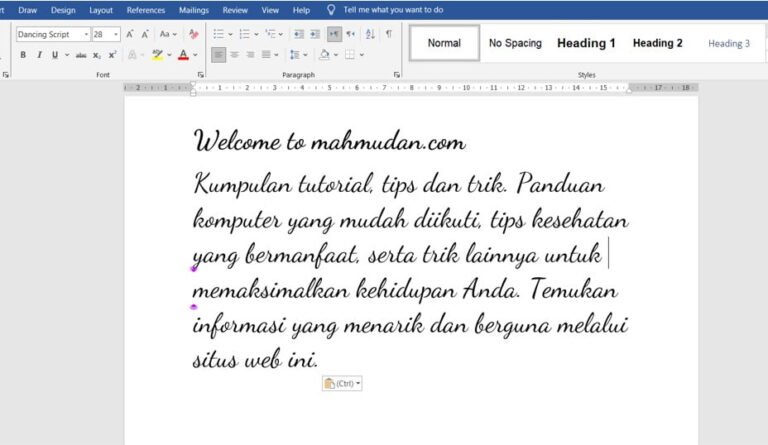The height and width of the screenshot is (445, 768).
Task: Open the Layout tab
Action: [101, 10]
